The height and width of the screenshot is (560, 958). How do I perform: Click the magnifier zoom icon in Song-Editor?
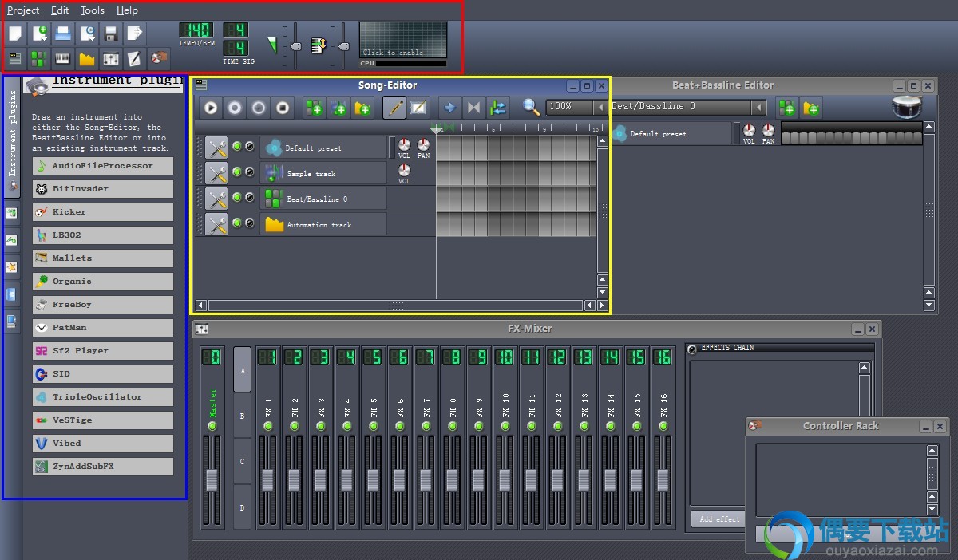531,107
